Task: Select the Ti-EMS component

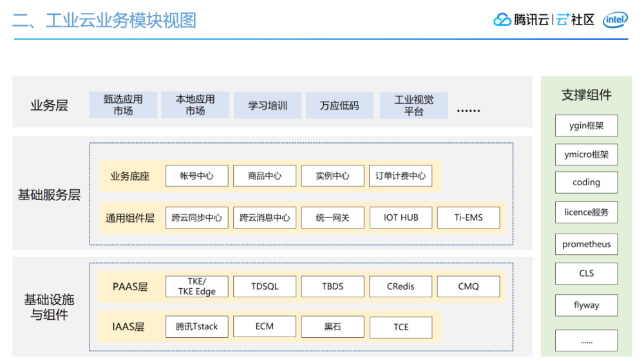Action: point(469,218)
